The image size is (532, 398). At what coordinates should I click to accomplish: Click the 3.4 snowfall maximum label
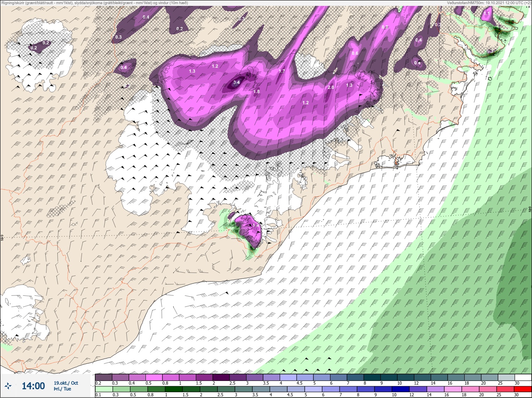pos(236,83)
